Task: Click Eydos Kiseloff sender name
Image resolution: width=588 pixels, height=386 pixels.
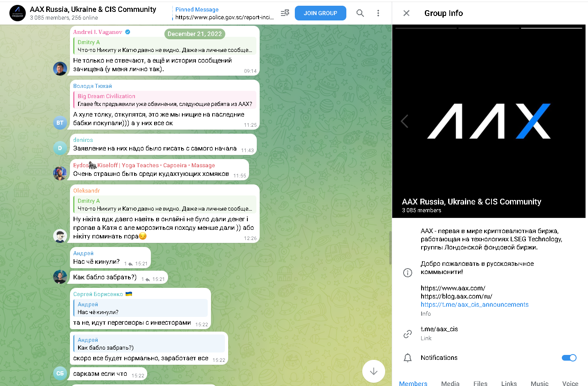Action: [144, 165]
